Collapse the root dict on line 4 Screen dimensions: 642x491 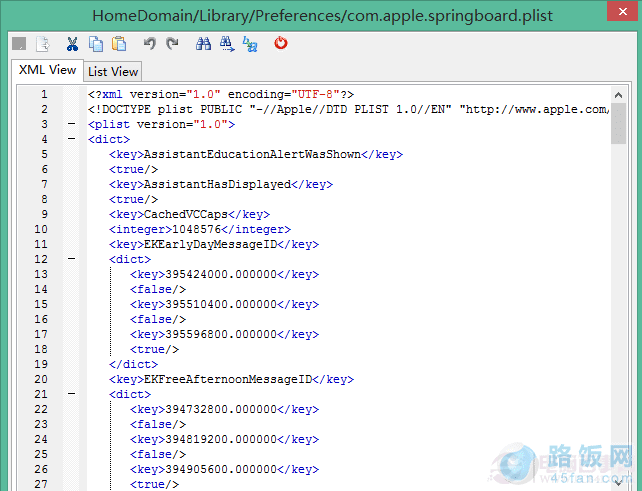click(72, 139)
